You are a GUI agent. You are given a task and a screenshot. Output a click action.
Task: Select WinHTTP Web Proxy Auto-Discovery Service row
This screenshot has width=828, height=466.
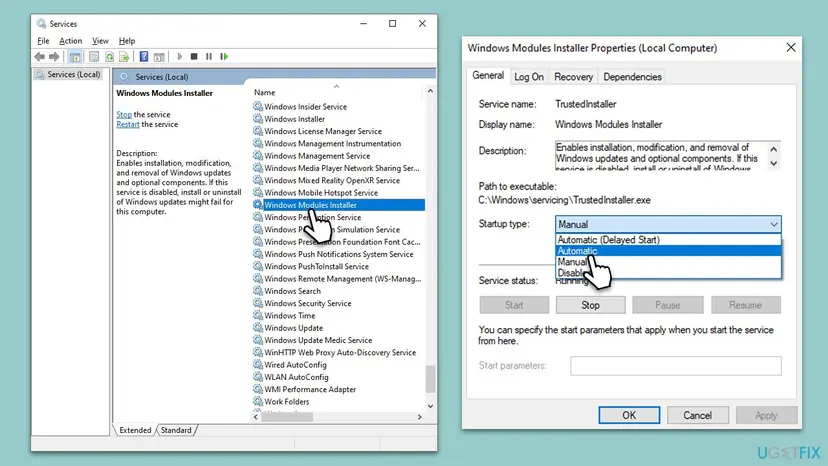(x=338, y=352)
